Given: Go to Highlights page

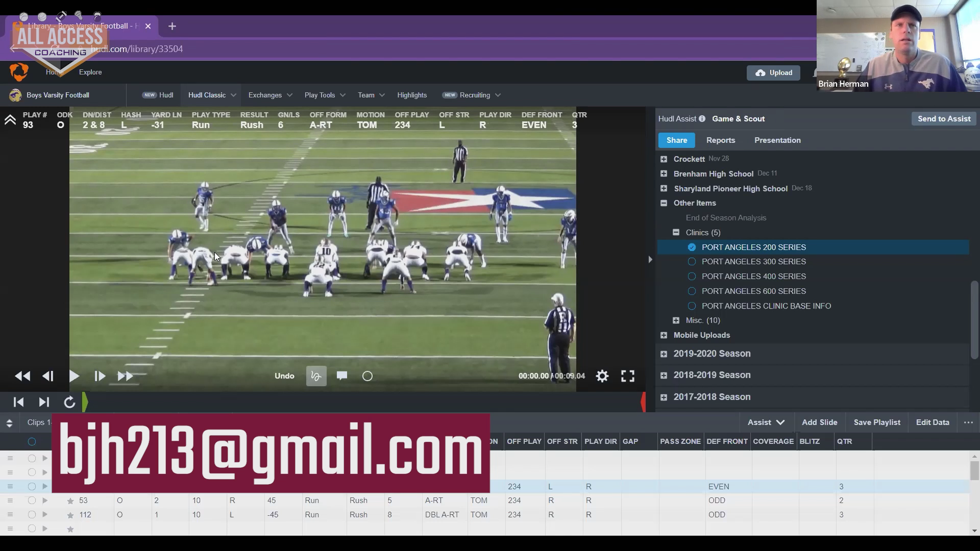Looking at the screenshot, I should pos(412,95).
